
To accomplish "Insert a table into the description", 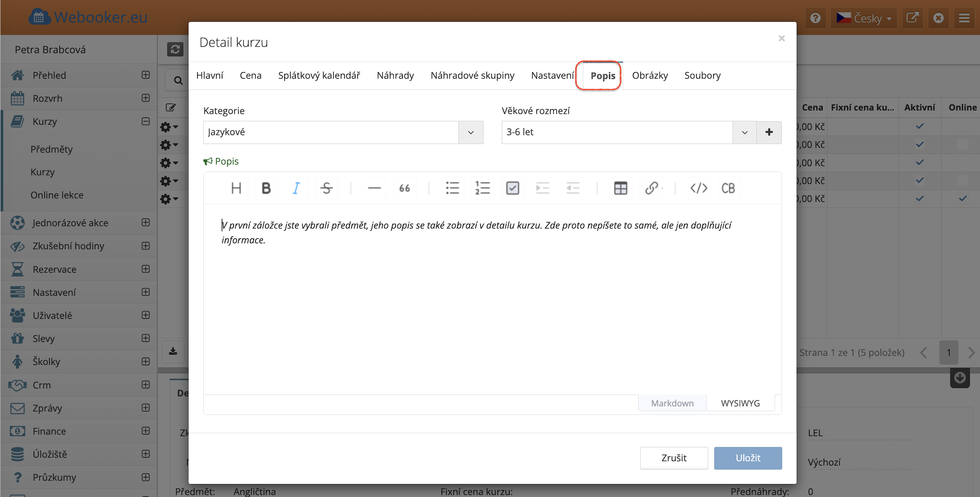I will pos(620,188).
